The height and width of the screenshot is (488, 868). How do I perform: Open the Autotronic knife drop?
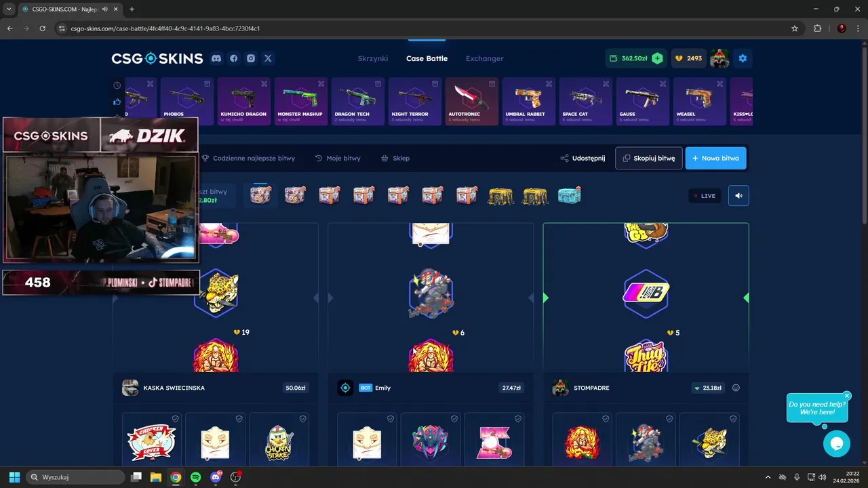point(472,102)
